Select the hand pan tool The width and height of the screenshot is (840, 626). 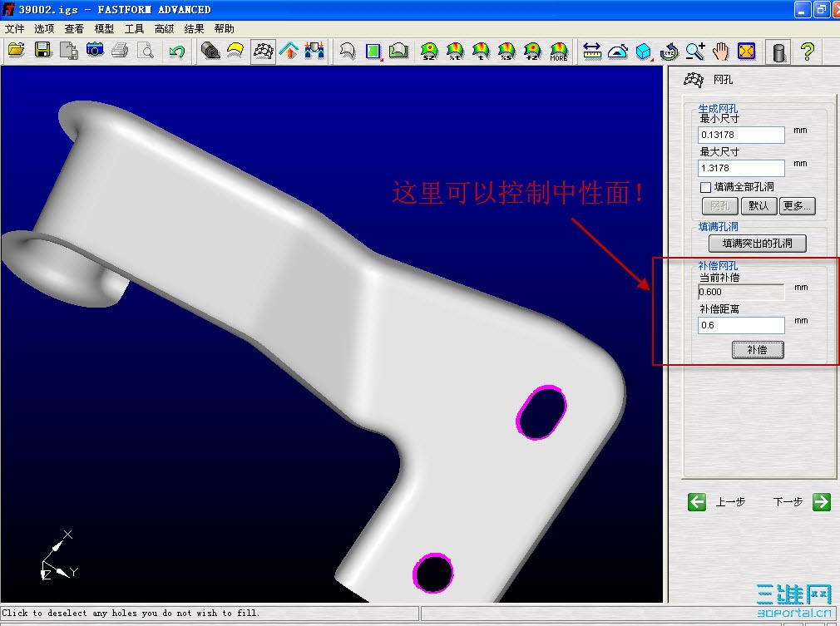721,51
